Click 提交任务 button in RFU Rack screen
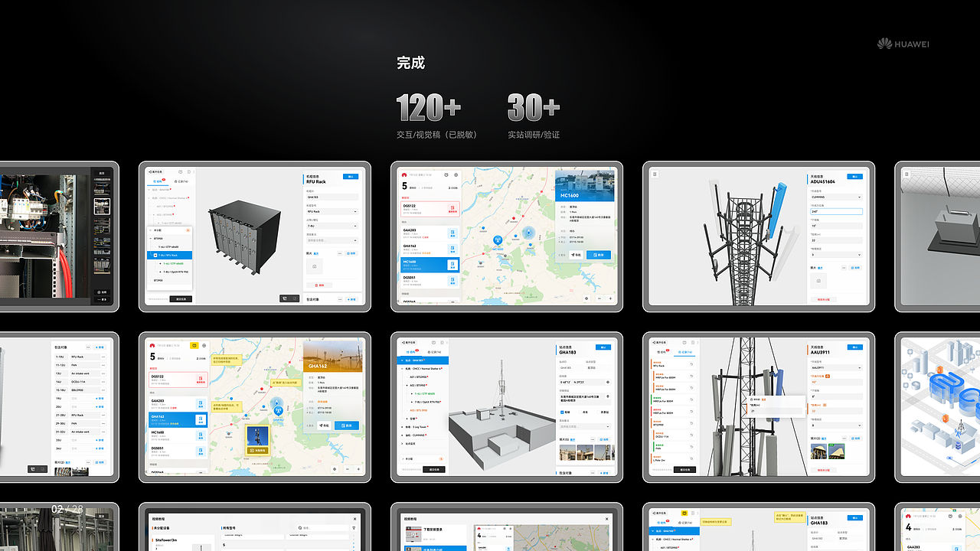The image size is (980, 551). [181, 298]
